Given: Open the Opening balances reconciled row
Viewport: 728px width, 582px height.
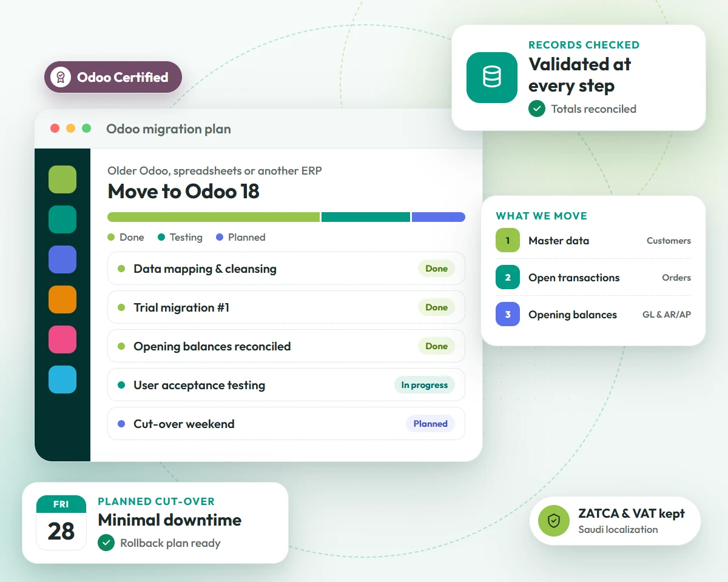Looking at the screenshot, I should tap(286, 346).
